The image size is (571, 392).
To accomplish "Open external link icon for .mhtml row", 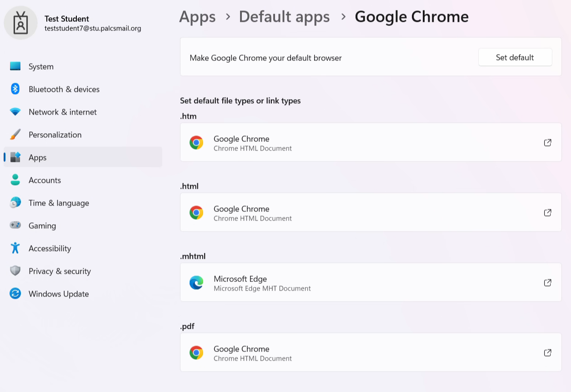I will (548, 282).
